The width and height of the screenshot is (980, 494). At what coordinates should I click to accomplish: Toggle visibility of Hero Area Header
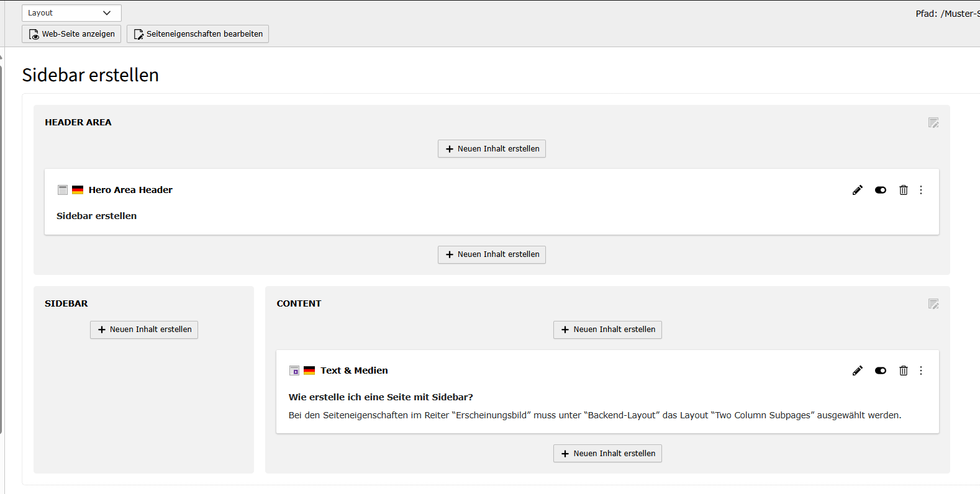881,190
